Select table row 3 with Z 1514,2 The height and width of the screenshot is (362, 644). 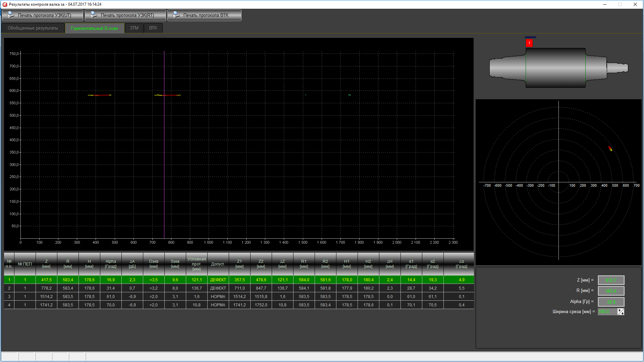tap(239, 297)
